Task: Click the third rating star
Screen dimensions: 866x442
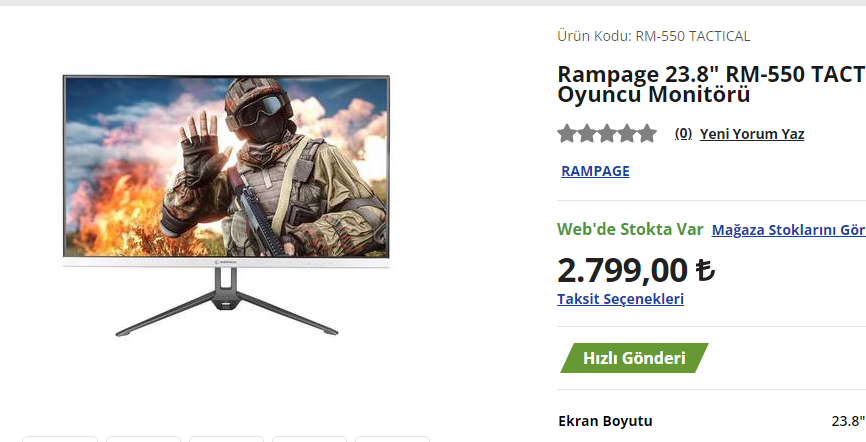Action: (607, 134)
